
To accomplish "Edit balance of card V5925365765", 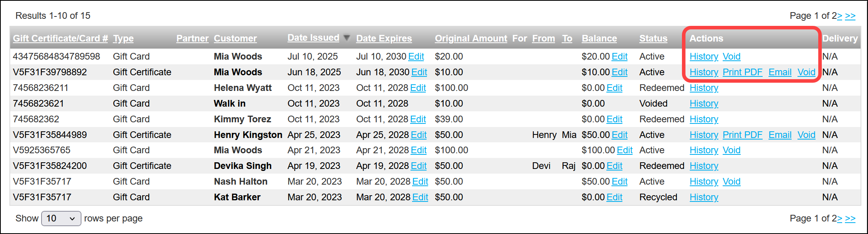I will [x=624, y=150].
